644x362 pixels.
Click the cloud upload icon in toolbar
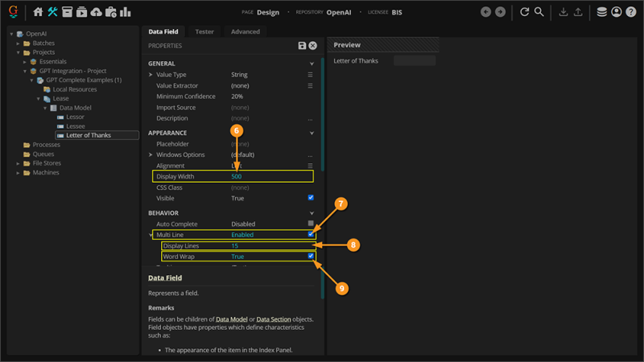[x=96, y=12]
